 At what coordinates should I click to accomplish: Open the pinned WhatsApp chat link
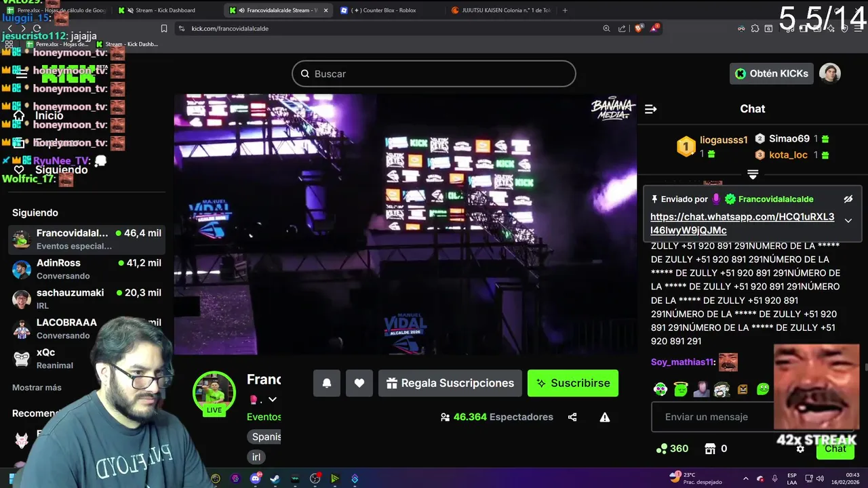pyautogui.click(x=742, y=224)
